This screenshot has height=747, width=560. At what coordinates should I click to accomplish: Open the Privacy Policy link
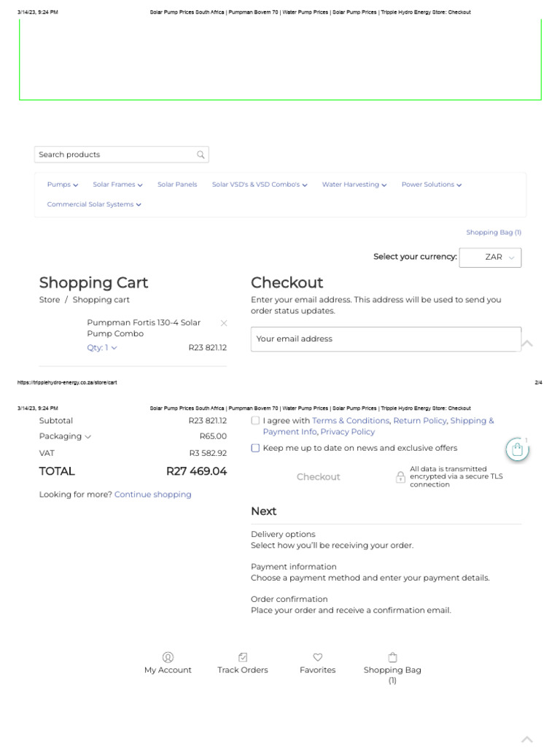click(x=348, y=432)
